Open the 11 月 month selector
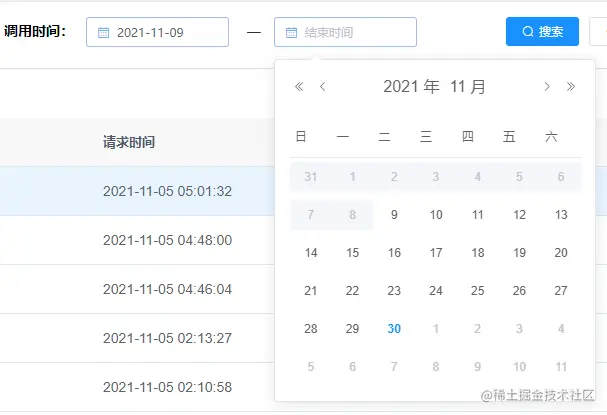 (468, 86)
